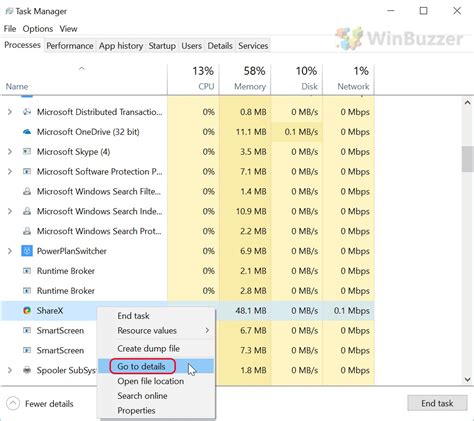The width and height of the screenshot is (474, 421).
Task: Click the ShareX colorful icon
Action: pos(27,311)
